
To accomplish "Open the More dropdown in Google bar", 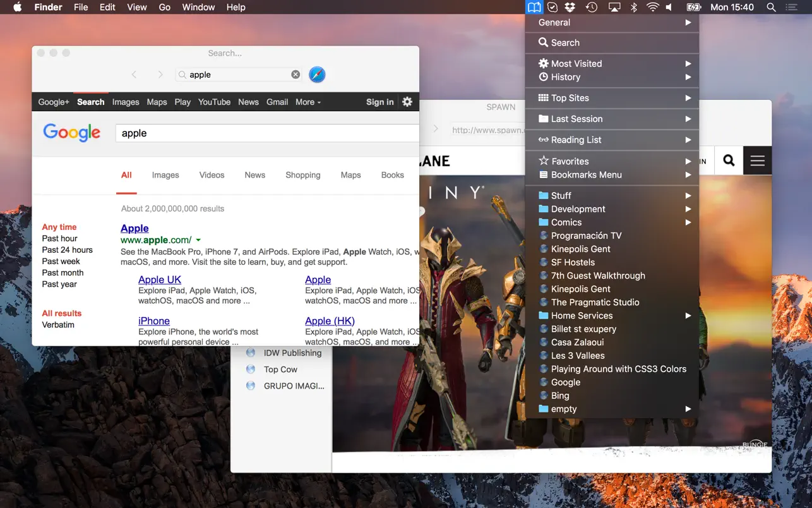I will (x=307, y=102).
